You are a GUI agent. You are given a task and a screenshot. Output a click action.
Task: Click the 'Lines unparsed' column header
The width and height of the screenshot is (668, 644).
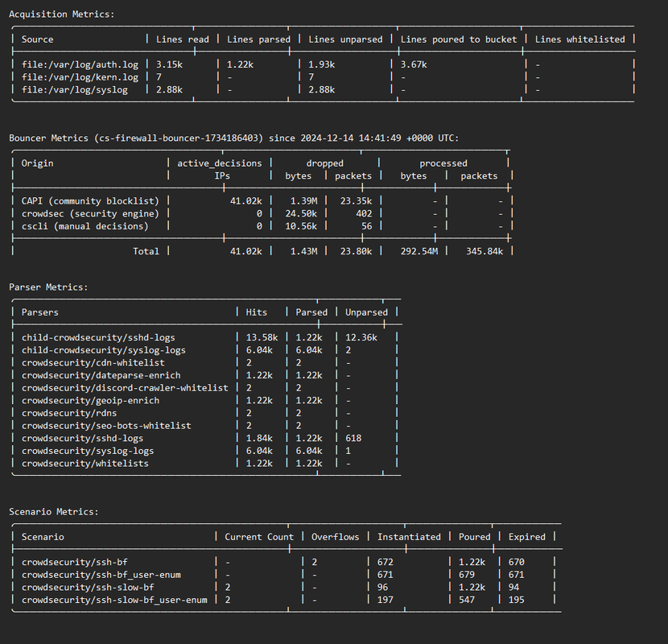(345, 39)
